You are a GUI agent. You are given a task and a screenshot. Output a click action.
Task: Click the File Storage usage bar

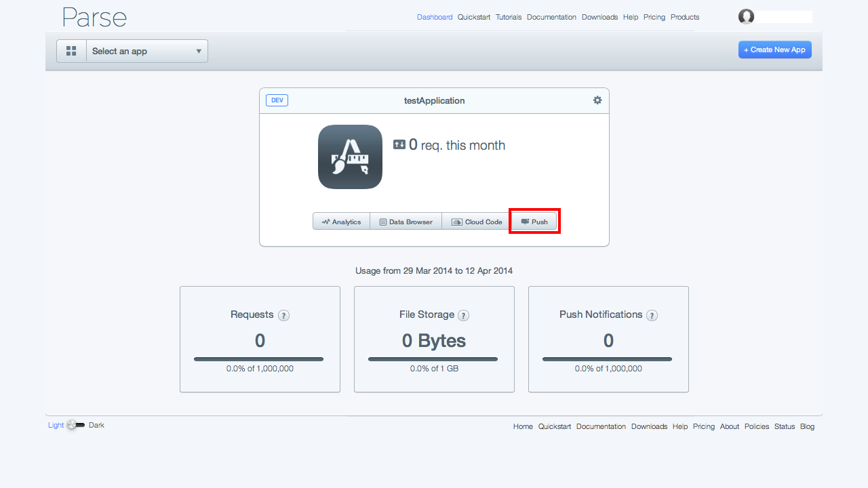[433, 359]
